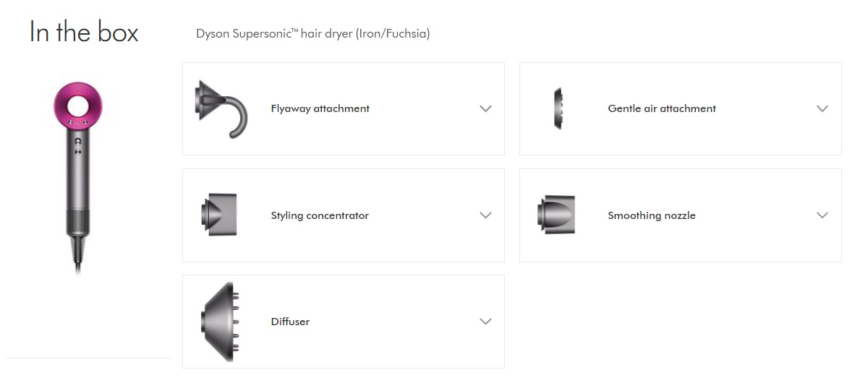Viewport: 868px width, 383px height.
Task: Click the Dyson Supersonic hair dryer title
Action: coord(312,34)
